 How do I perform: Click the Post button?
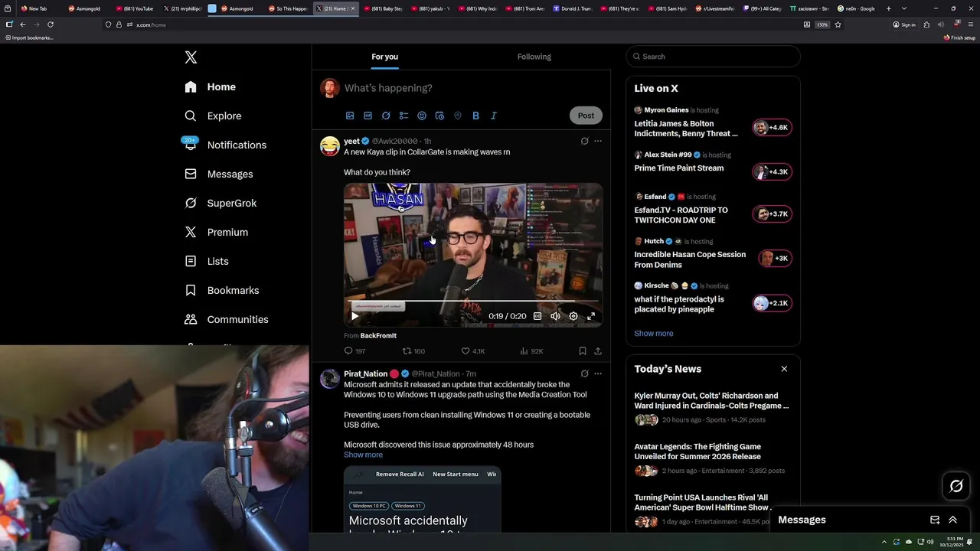586,116
